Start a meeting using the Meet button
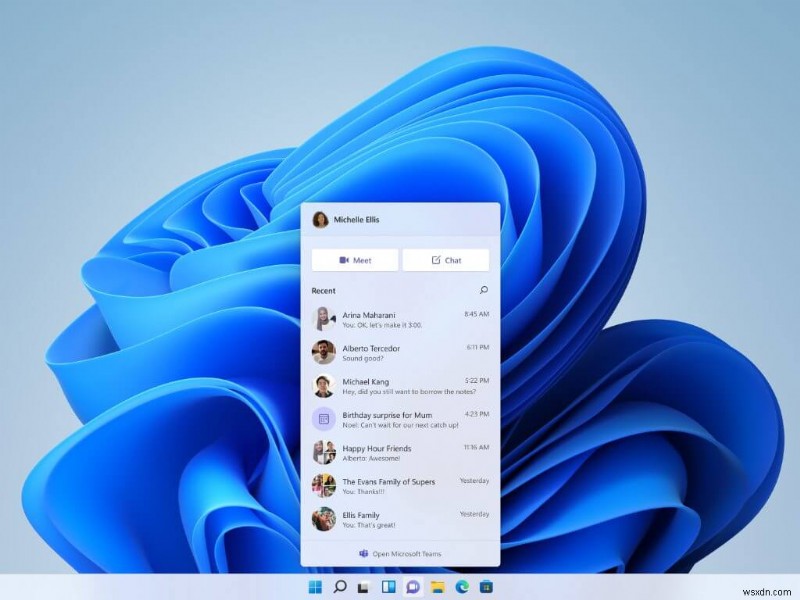This screenshot has width=800, height=600. pos(355,260)
